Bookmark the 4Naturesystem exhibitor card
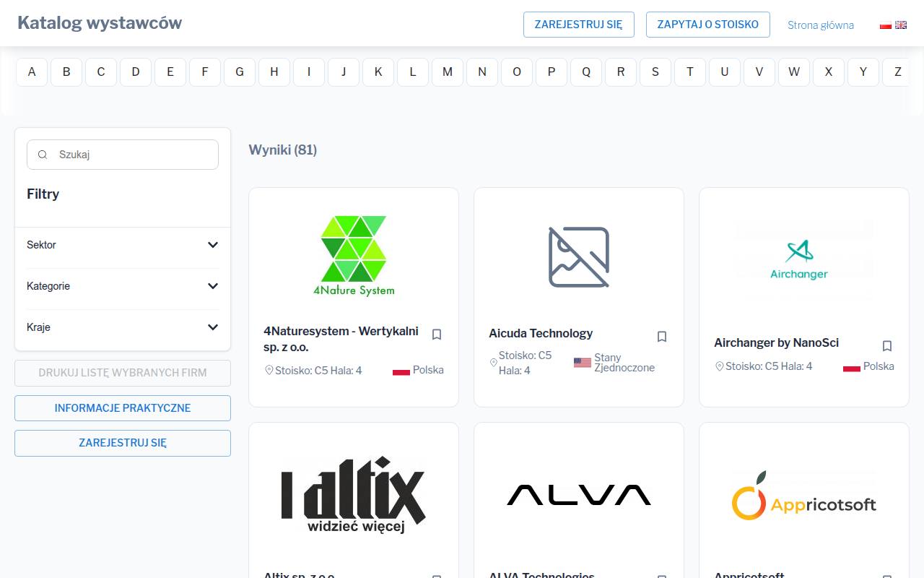 click(x=437, y=335)
